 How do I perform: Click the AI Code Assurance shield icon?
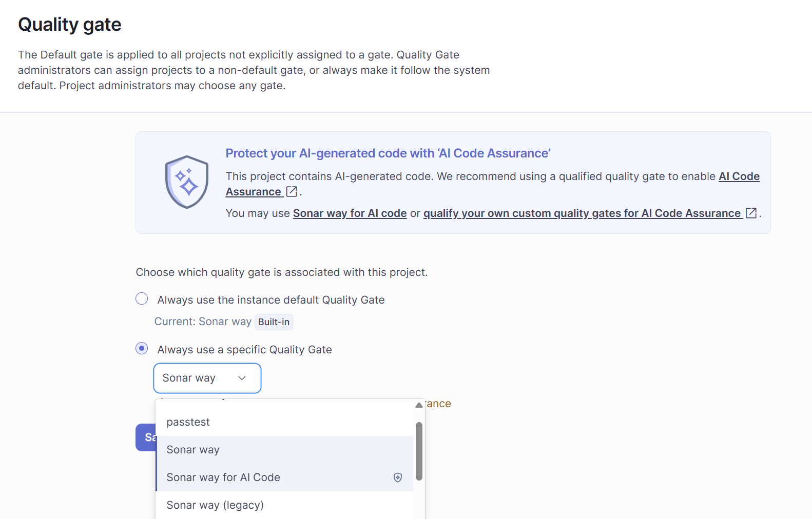pos(187,182)
